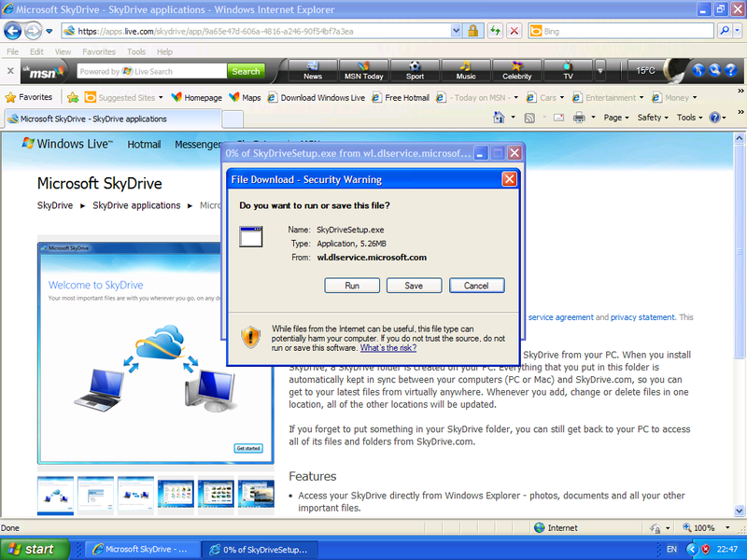This screenshot has width=747, height=560.
Task: Open Celebrity on MSN toolbar
Action: point(517,71)
